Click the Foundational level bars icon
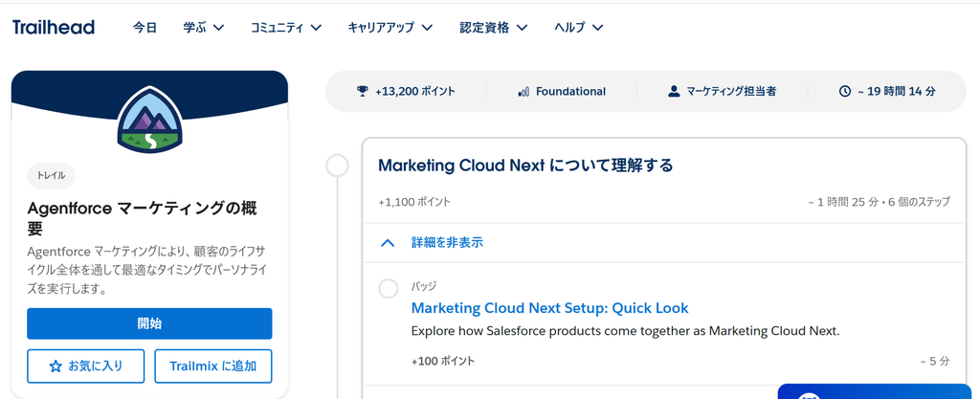 pos(523,92)
